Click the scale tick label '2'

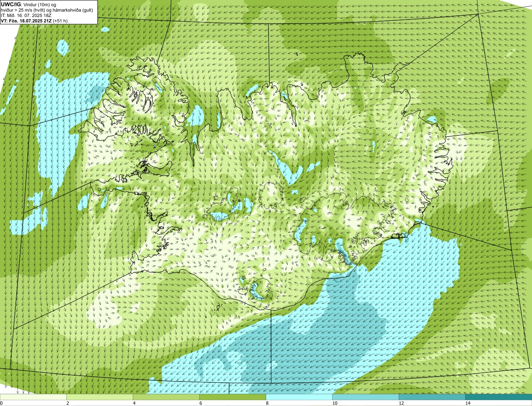(68, 403)
